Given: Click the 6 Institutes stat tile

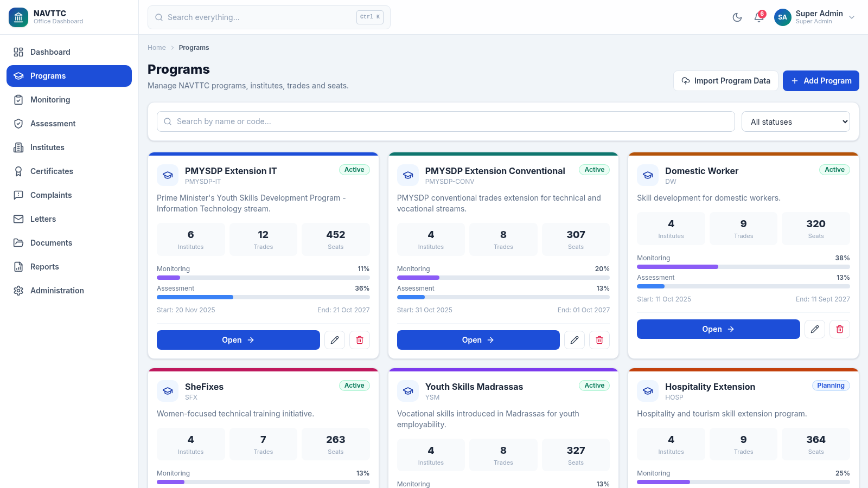Looking at the screenshot, I should (x=191, y=239).
